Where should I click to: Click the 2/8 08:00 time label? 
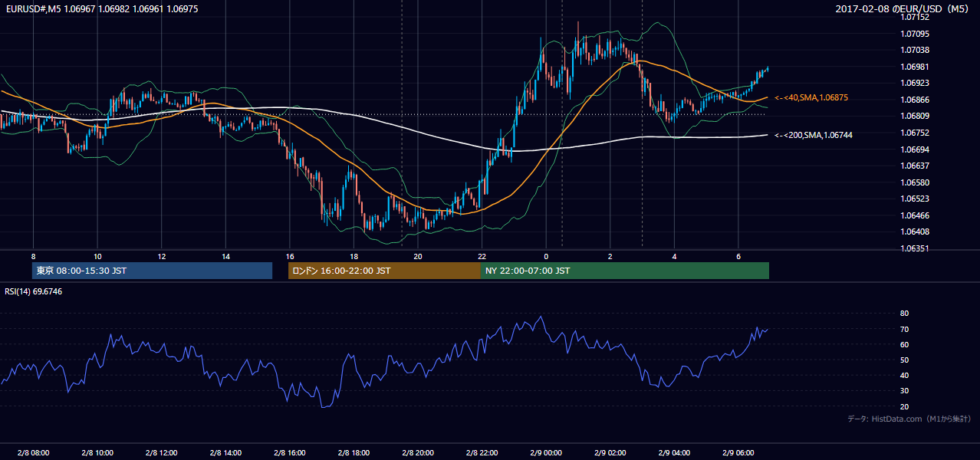pyautogui.click(x=33, y=453)
